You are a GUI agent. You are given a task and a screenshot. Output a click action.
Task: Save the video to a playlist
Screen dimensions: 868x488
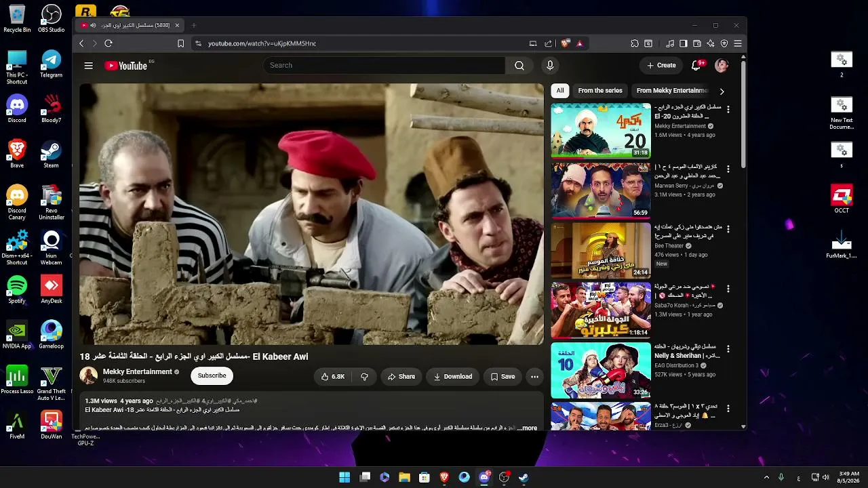coord(502,377)
